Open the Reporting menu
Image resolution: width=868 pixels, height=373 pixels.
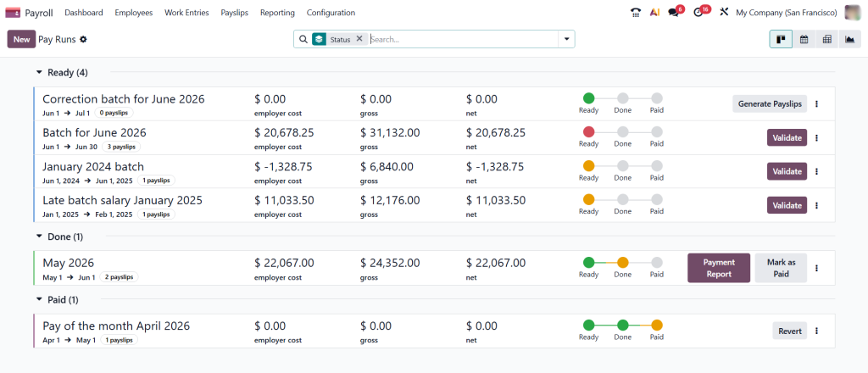277,12
